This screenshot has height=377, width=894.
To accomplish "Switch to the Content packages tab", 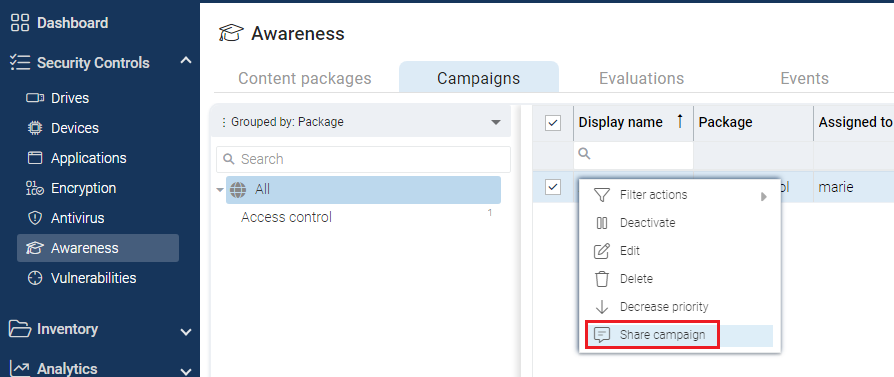I will (305, 78).
